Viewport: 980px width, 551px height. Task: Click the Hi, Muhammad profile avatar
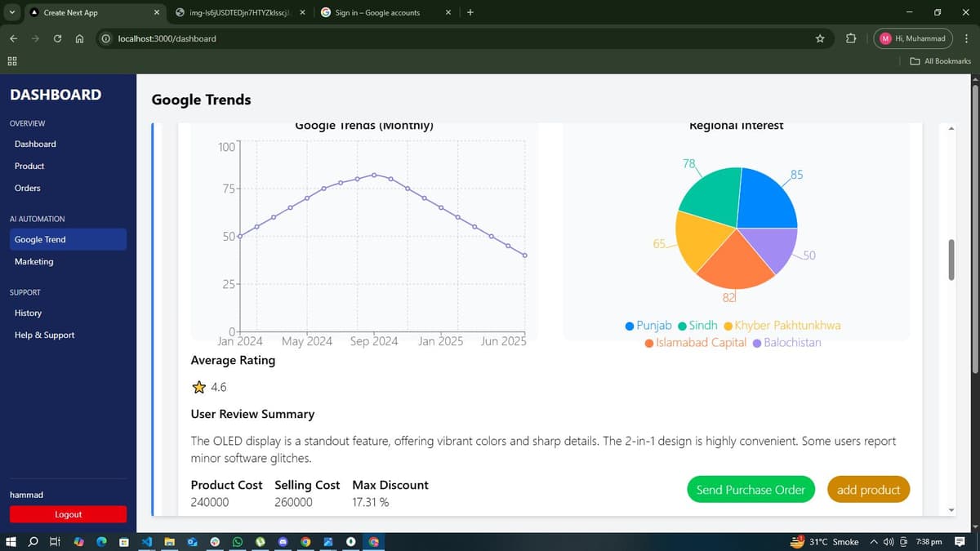click(886, 38)
